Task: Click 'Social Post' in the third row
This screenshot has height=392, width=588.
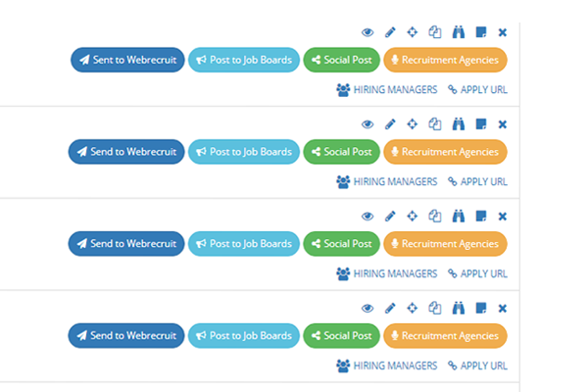Action: (x=340, y=244)
